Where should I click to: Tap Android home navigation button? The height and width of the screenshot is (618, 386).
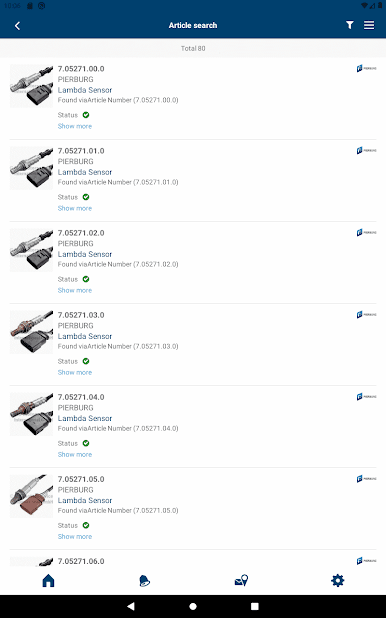click(193, 606)
